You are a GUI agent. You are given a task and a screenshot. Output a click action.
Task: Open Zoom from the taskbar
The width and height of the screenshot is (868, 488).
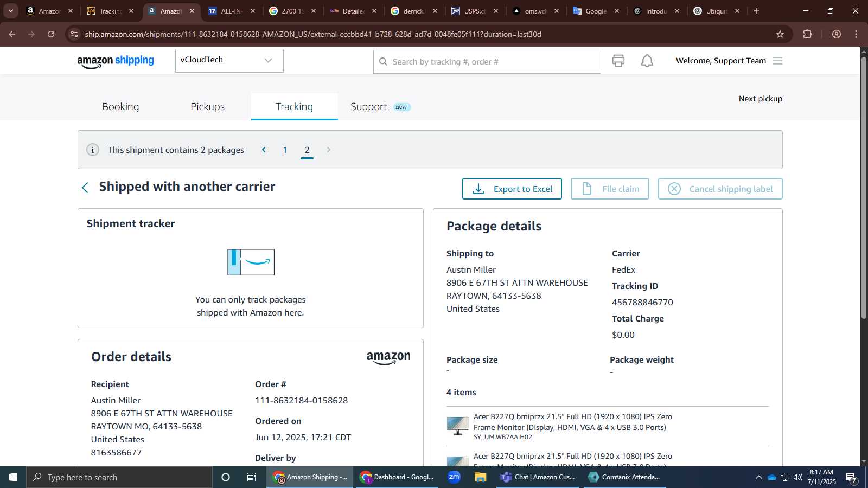[454, 477]
